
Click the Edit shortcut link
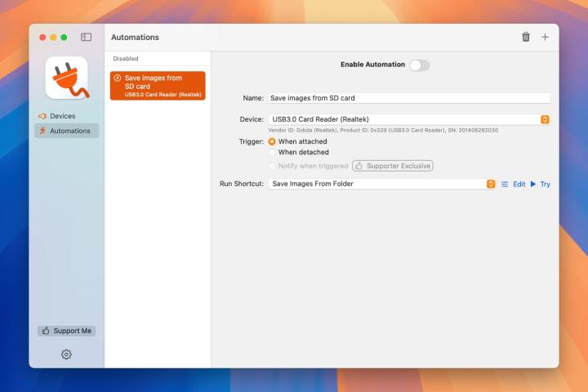pos(519,184)
